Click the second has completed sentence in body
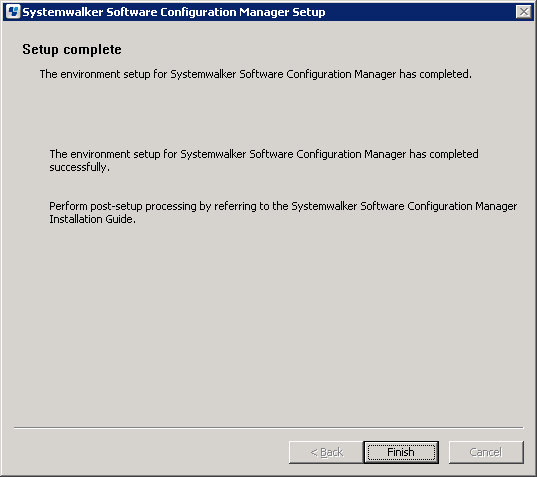This screenshot has width=537, height=477. click(x=264, y=160)
